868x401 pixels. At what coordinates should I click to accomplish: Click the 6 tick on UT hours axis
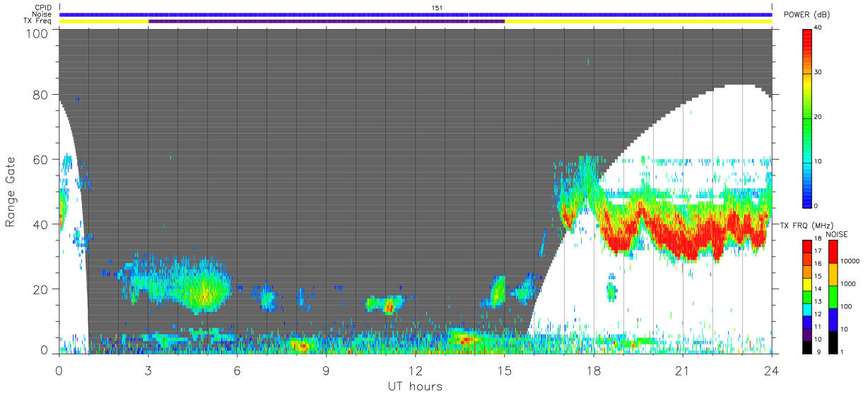(x=237, y=370)
